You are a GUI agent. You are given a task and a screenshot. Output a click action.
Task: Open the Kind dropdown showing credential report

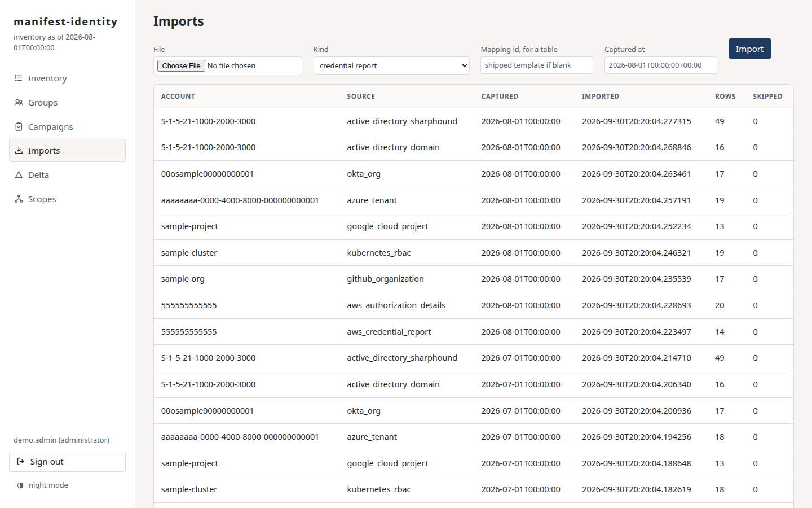(x=391, y=65)
